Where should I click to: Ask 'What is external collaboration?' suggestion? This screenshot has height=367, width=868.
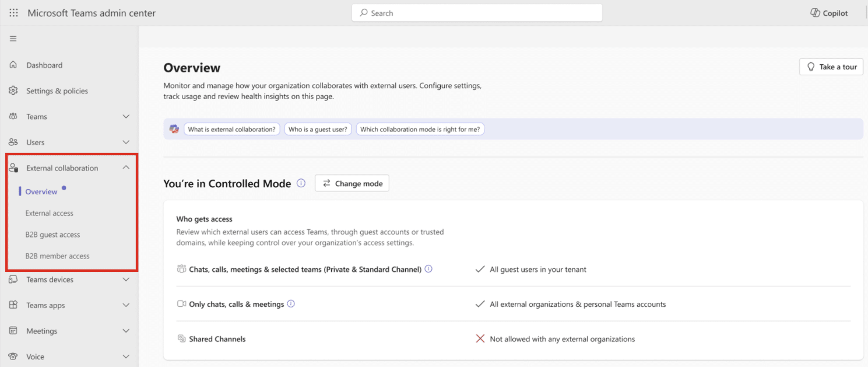click(231, 130)
